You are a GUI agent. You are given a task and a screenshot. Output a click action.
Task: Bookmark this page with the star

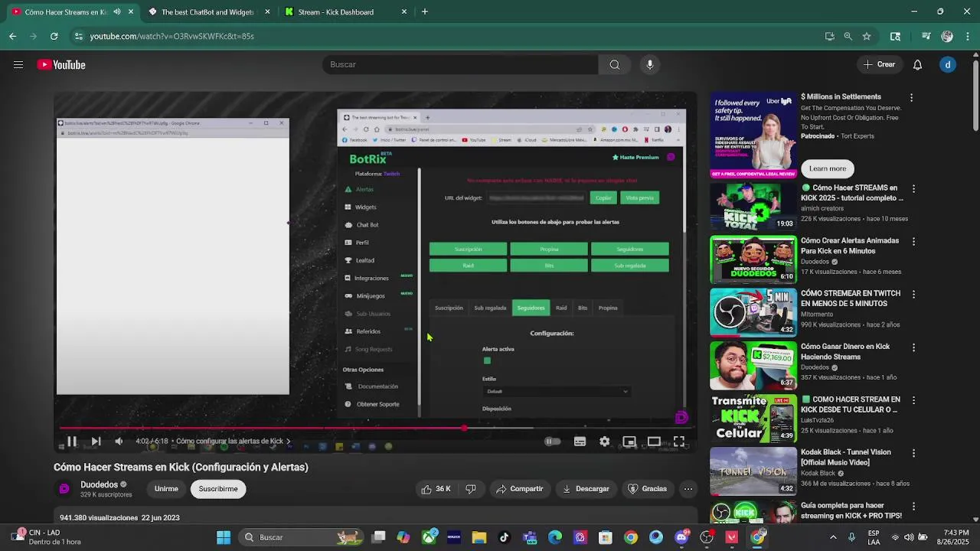867,36
